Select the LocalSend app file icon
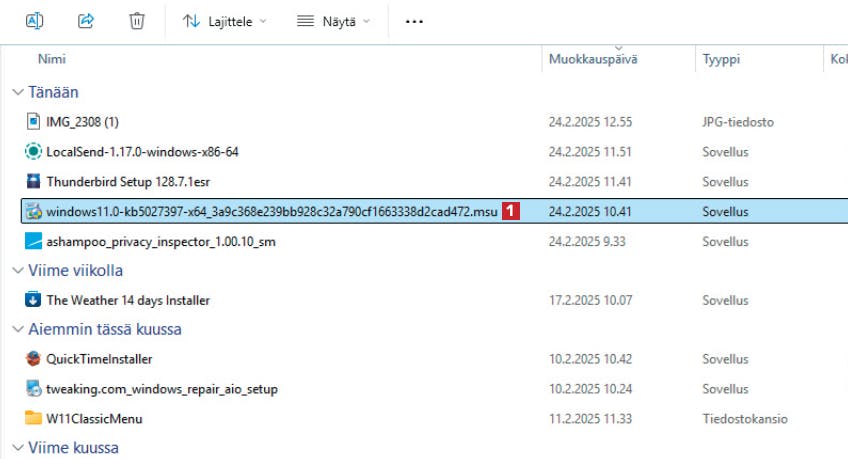Image resolution: width=848 pixels, height=459 pixels. click(x=33, y=151)
